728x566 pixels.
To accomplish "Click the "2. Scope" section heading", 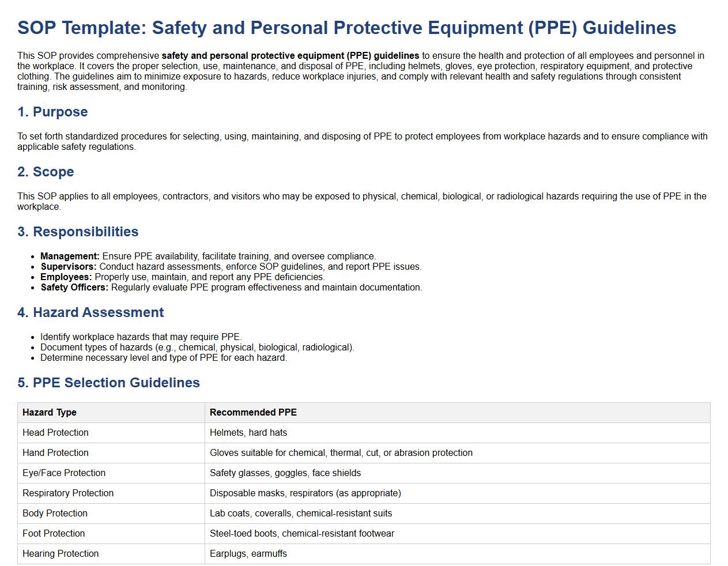I will pyautogui.click(x=46, y=172).
